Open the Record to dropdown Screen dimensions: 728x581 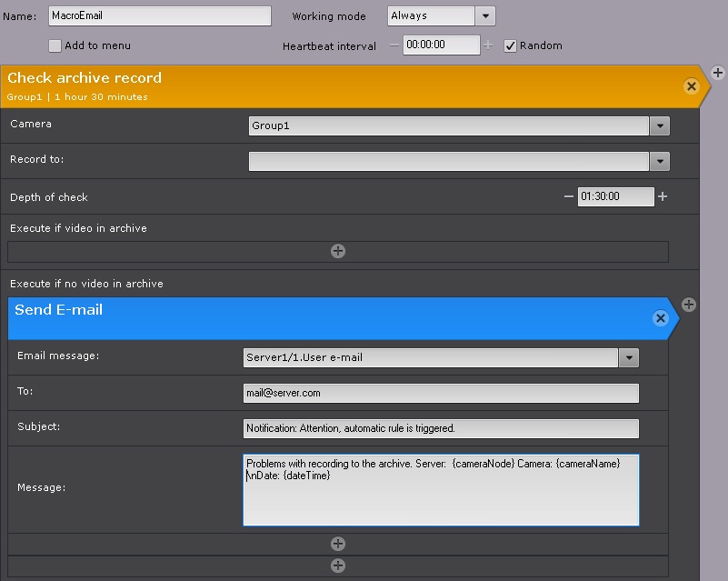660,161
